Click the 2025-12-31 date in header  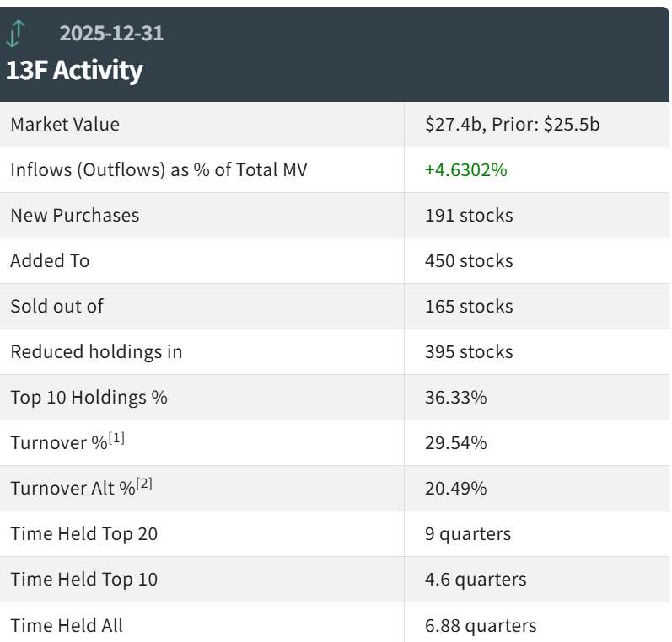[111, 34]
